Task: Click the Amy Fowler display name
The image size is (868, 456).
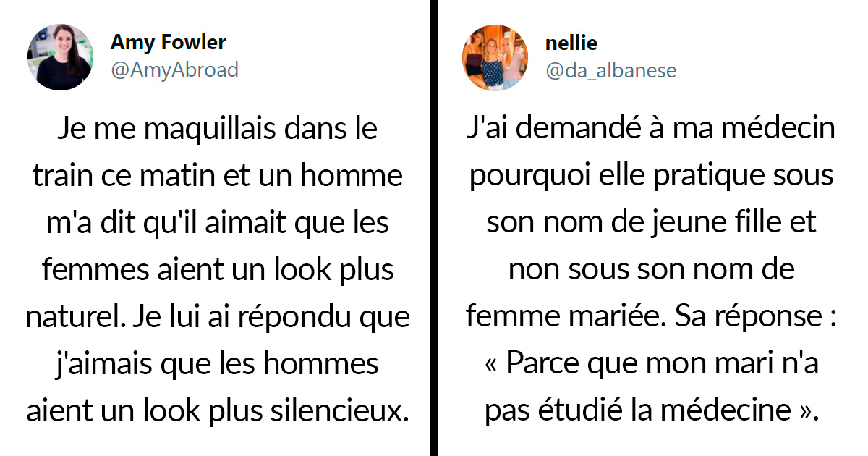Action: coord(168,43)
